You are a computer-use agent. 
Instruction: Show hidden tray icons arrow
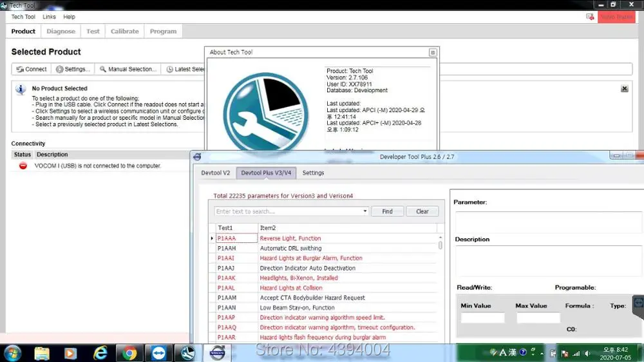[542, 354]
